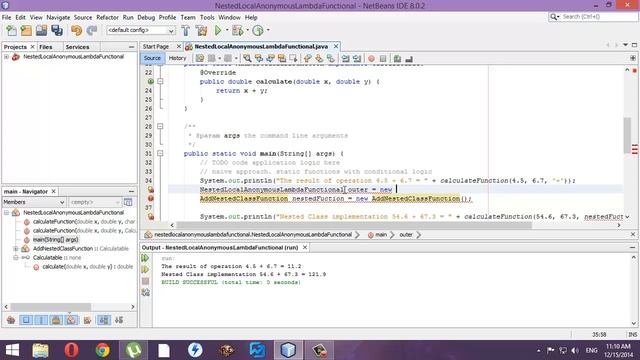
Task: Toggle Sort by Name button in Navigator
Action: point(104,320)
